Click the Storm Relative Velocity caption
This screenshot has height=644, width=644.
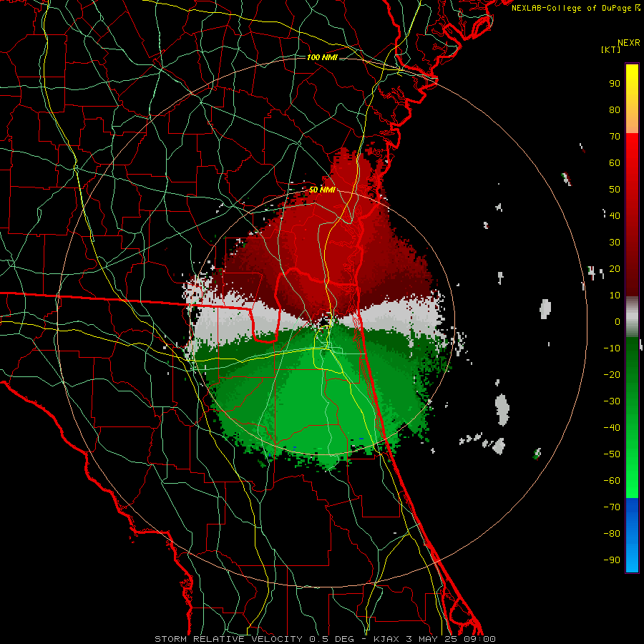(325, 639)
